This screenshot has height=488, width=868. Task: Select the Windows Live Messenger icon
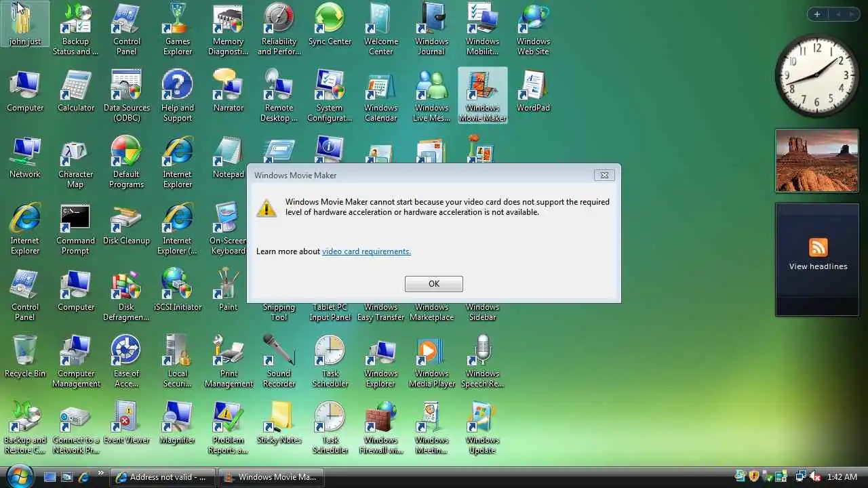(x=431, y=96)
